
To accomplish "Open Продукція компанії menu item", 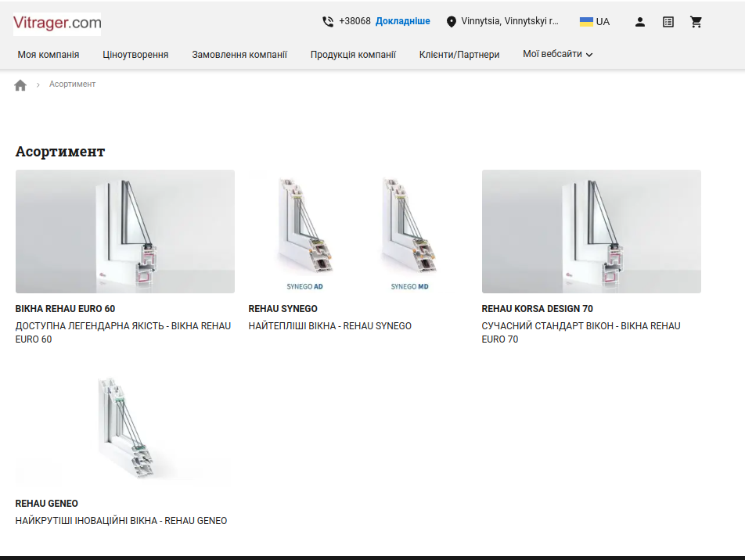I will click(353, 55).
